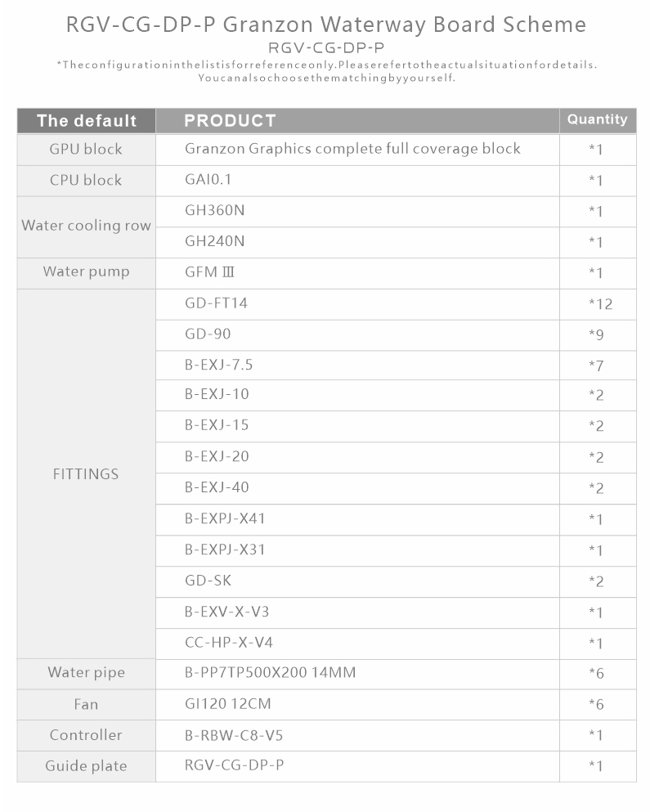
Task: Select the GD-FT14 fitting entry
Action: click(216, 303)
